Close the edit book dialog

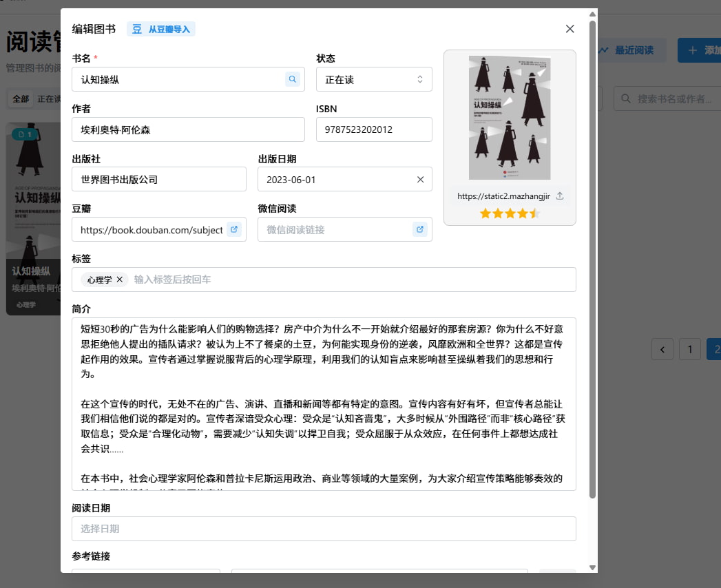pos(570,29)
